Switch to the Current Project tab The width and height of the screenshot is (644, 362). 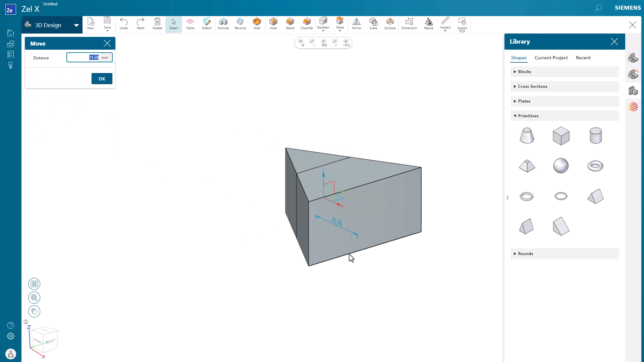point(551,58)
